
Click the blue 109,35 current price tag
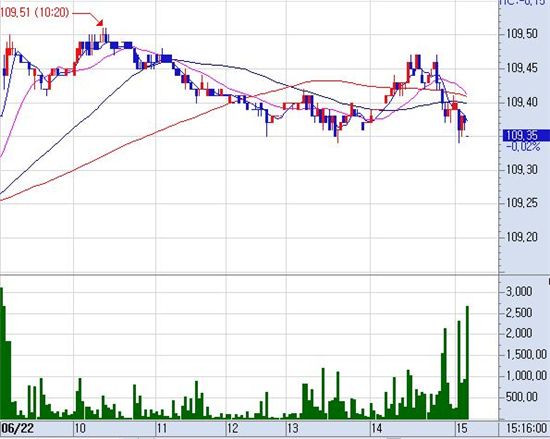pos(526,135)
